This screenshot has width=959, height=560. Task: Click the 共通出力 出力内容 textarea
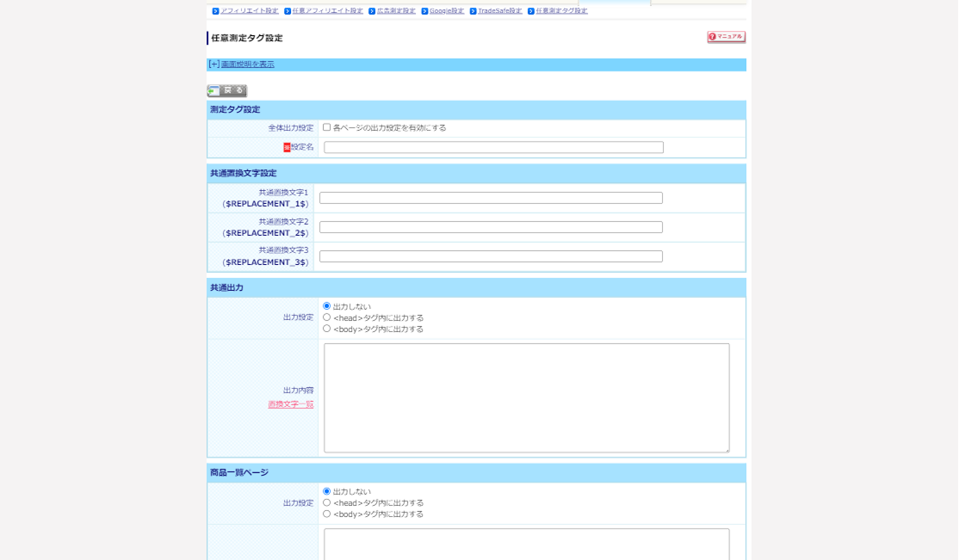pos(526,397)
